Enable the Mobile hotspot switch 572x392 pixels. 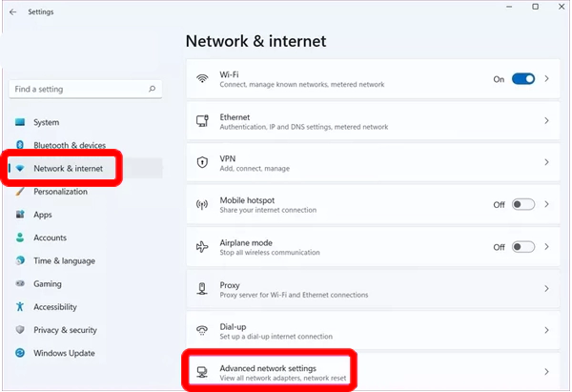(523, 204)
